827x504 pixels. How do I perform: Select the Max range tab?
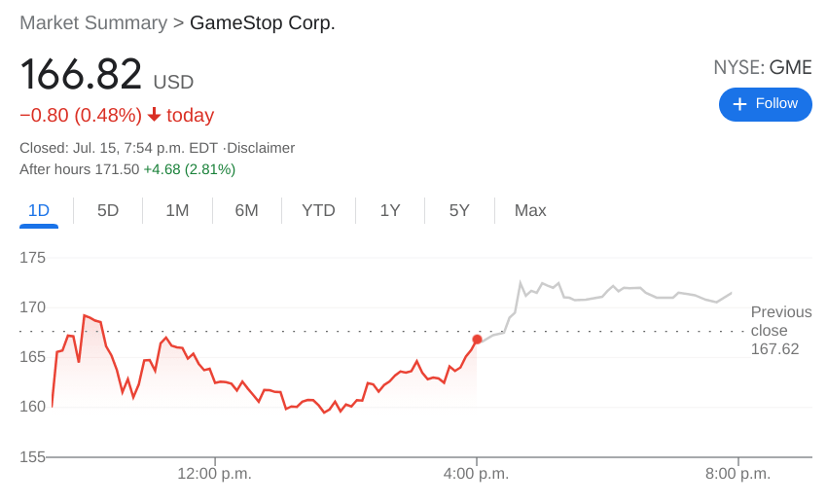530,210
